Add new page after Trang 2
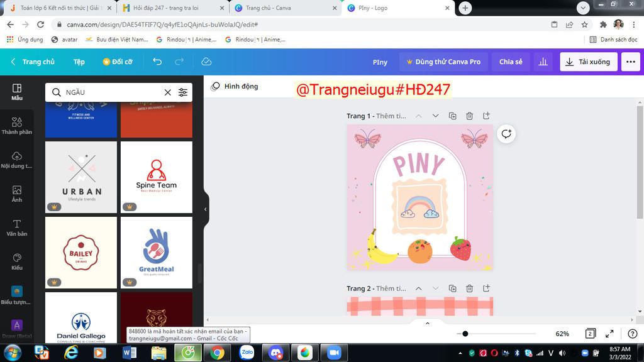This screenshot has width=644, height=362. point(486,288)
